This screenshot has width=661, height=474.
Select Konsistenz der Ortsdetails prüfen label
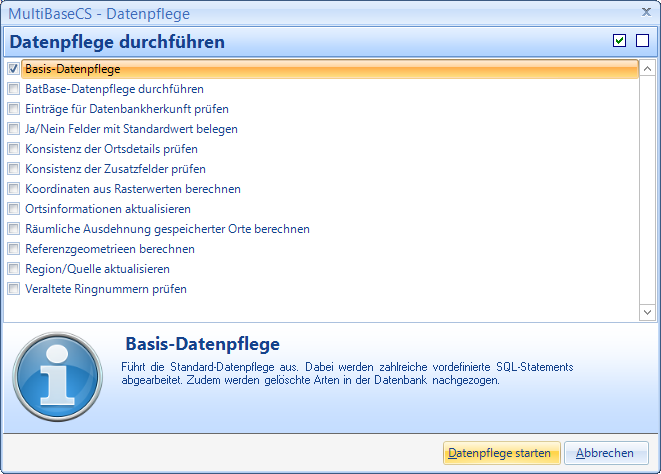pos(111,149)
